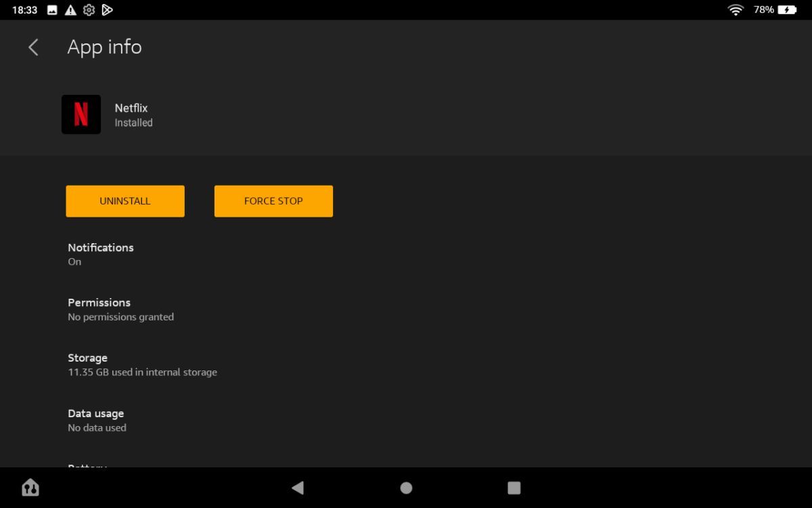
Task: Go back using the App info arrow
Action: 33,47
